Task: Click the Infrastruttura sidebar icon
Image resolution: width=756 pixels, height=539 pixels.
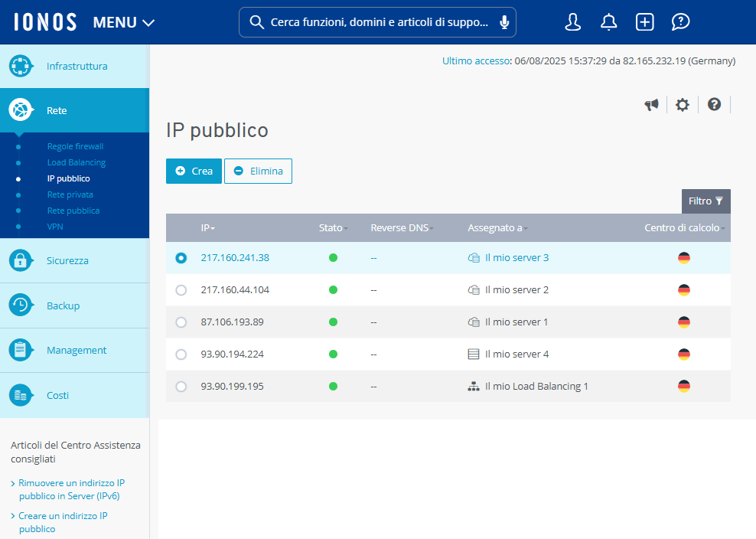Action: pyautogui.click(x=21, y=66)
